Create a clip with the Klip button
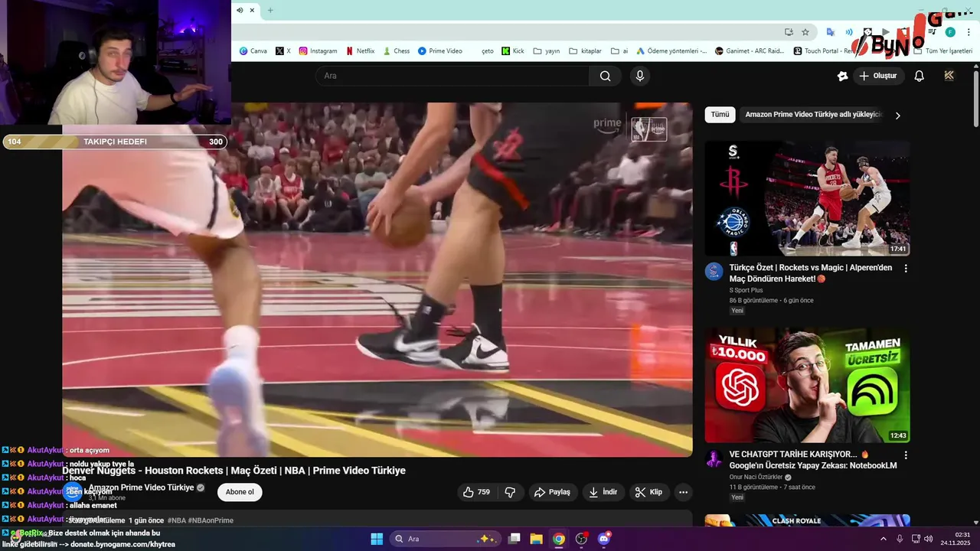The height and width of the screenshot is (551, 980). pyautogui.click(x=649, y=492)
